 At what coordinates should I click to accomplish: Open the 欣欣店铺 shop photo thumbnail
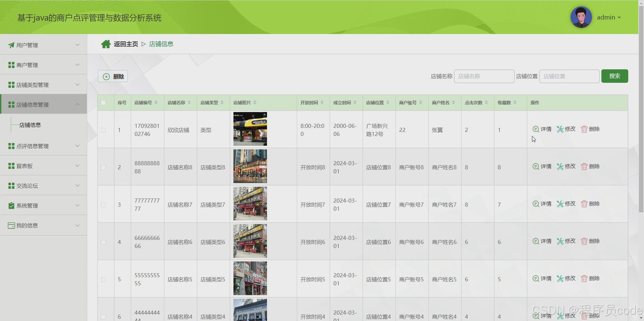coord(250,129)
